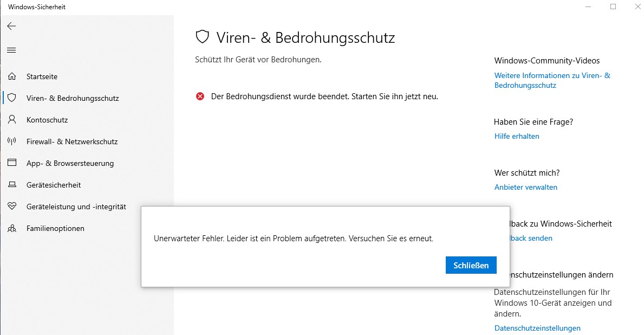The image size is (644, 335).
Task: Click Anbieter verwalten link
Action: pyautogui.click(x=526, y=188)
